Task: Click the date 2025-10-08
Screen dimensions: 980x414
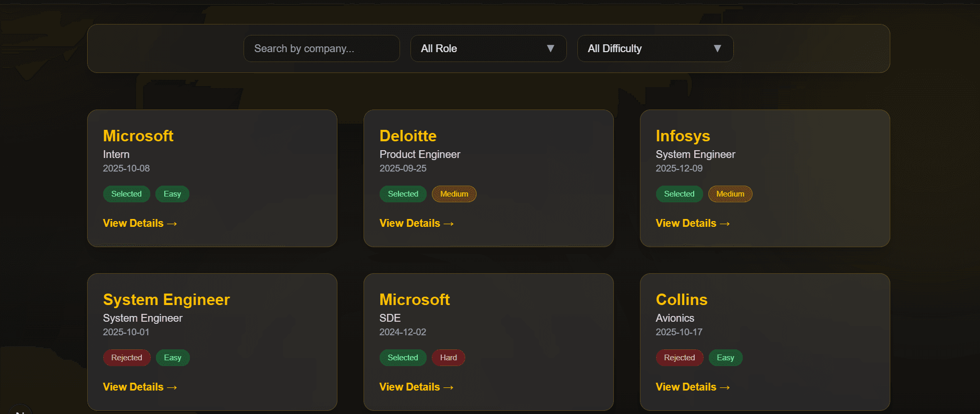Action: 126,168
